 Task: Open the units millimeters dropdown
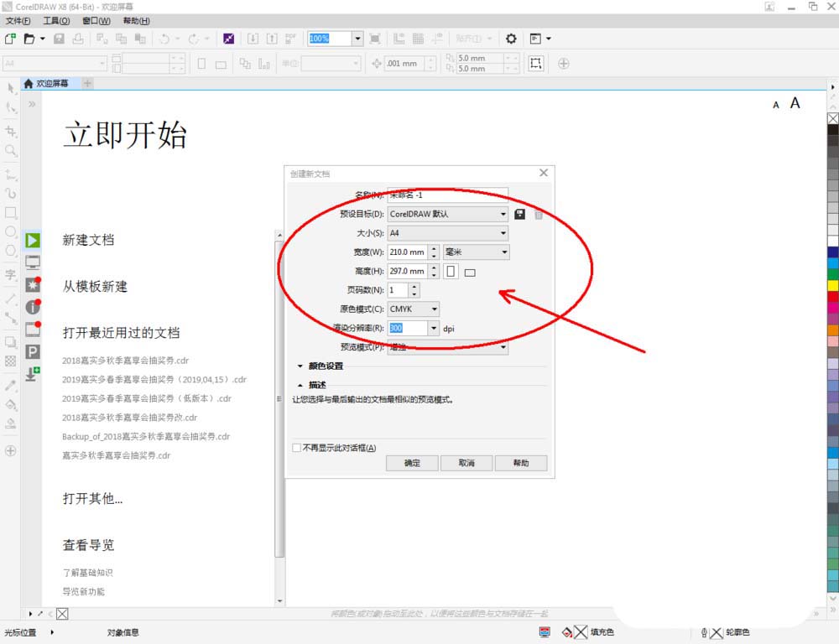click(477, 252)
